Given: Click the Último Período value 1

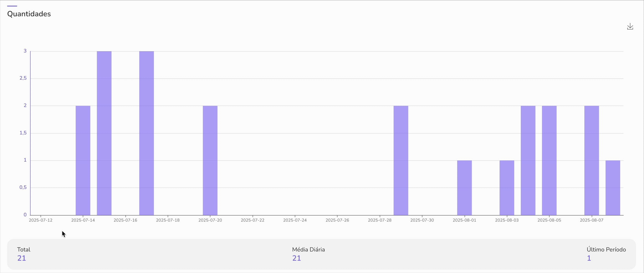Looking at the screenshot, I should [x=589, y=258].
